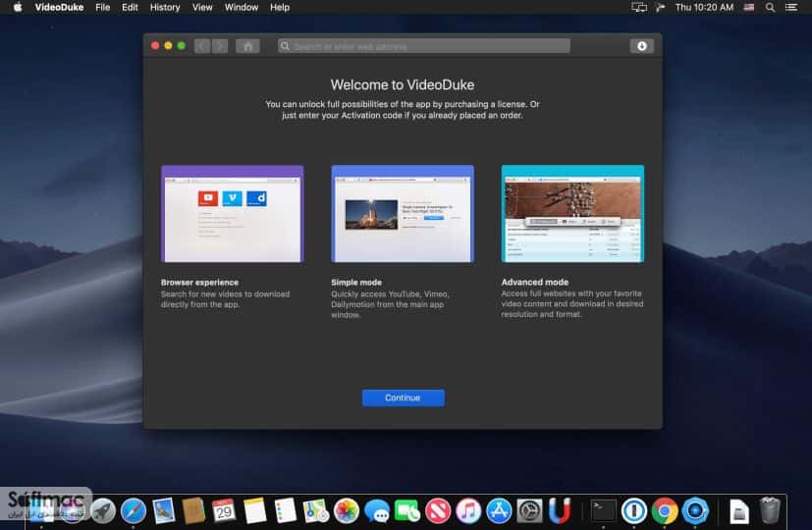812x530 pixels.
Task: Open Notification Center list icon
Action: point(791,7)
